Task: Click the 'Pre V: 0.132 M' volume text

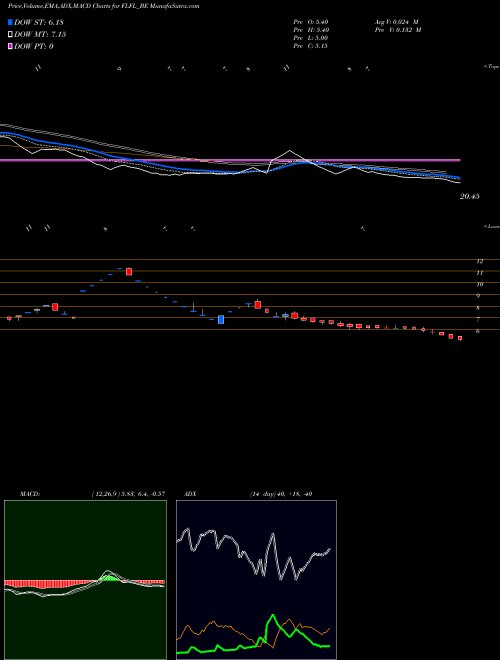Action: [398, 30]
